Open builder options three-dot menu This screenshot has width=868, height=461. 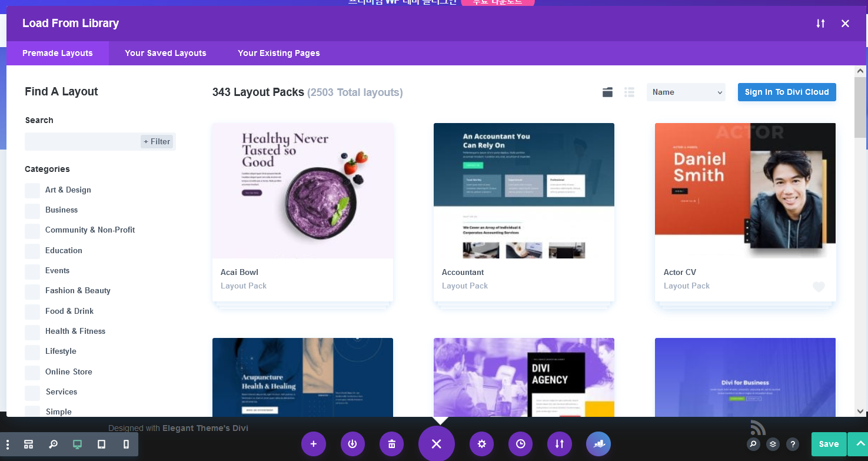point(8,445)
